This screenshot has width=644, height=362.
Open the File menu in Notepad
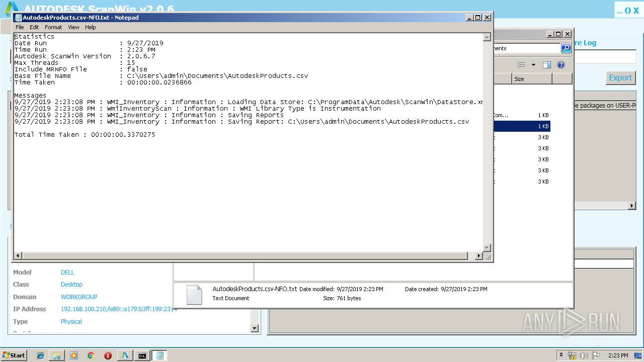coord(20,27)
